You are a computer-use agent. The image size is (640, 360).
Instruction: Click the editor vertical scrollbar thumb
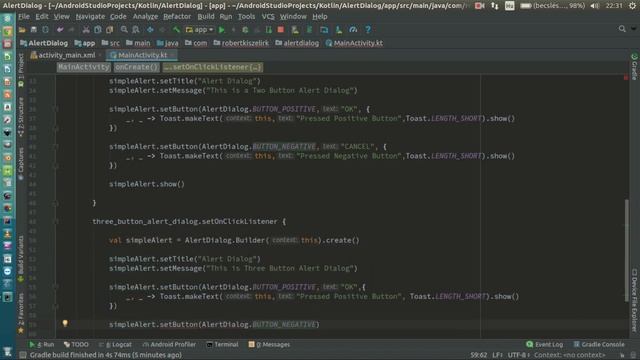pos(627,250)
